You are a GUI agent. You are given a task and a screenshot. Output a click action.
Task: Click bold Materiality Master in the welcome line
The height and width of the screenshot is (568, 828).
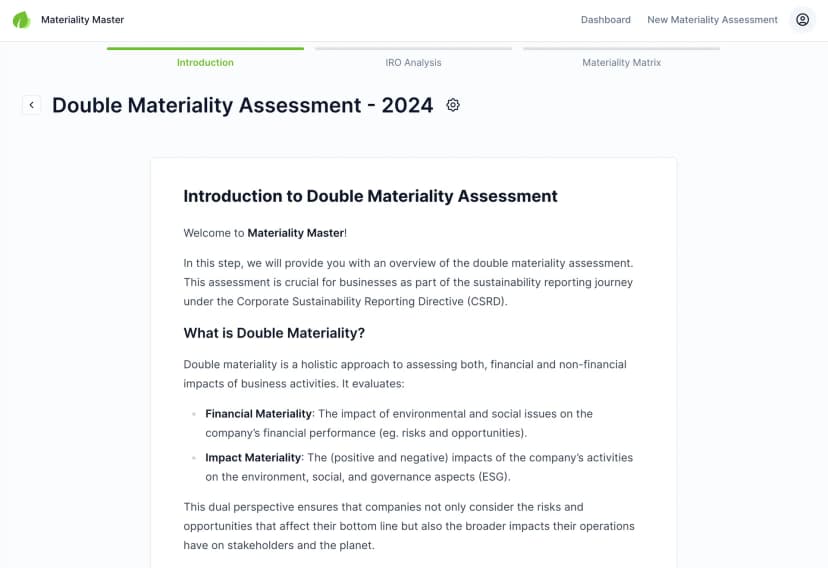coord(296,233)
